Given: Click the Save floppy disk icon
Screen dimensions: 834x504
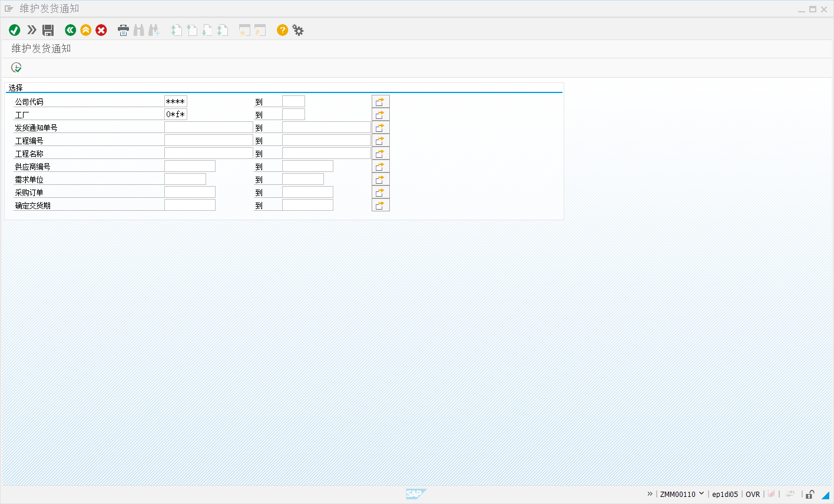Looking at the screenshot, I should pyautogui.click(x=48, y=30).
